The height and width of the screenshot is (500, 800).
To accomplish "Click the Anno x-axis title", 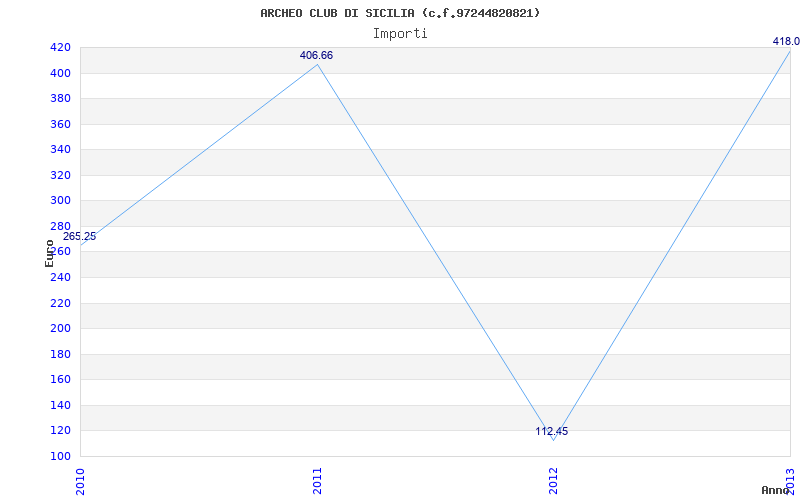I will (775, 490).
